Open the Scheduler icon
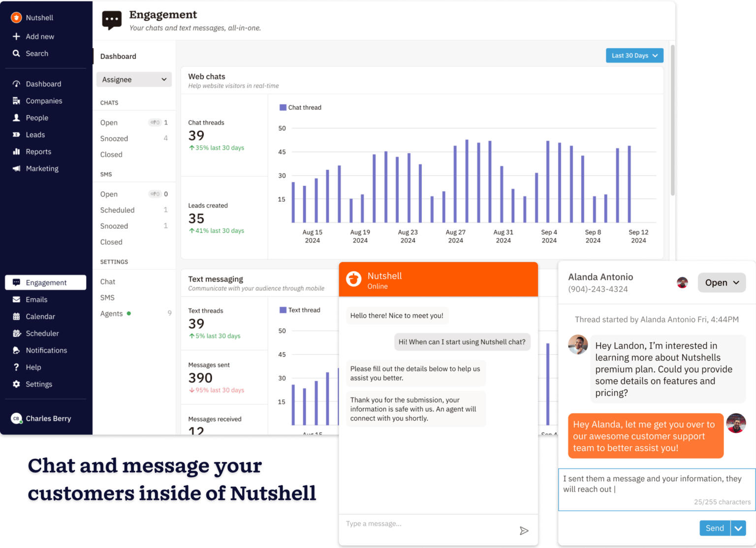The height and width of the screenshot is (548, 756). click(x=16, y=333)
